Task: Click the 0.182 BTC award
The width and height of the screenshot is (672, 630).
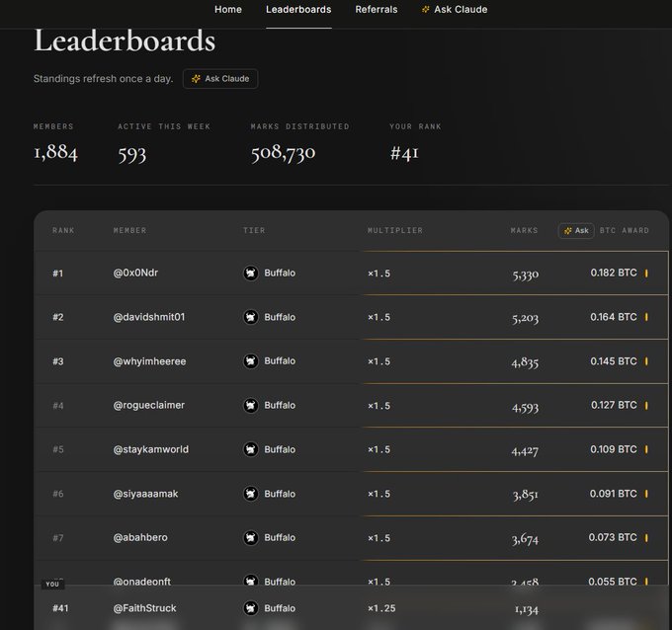Action: [x=614, y=273]
